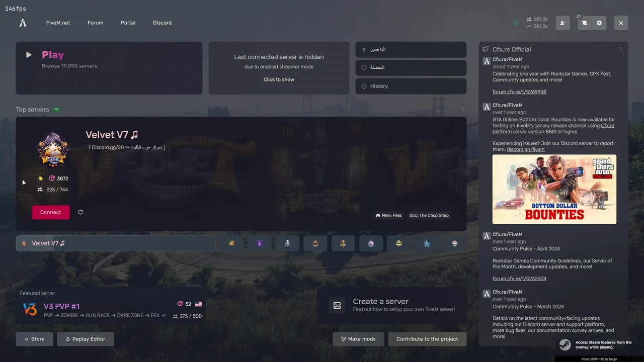
Task: Click the first Cfx.re/FiveM post avatar
Action: pyautogui.click(x=487, y=61)
